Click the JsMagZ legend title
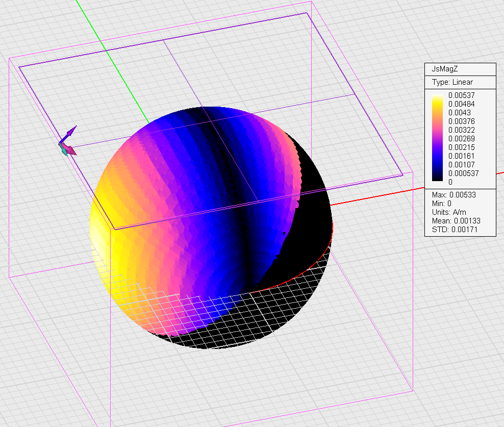The width and height of the screenshot is (504, 427). point(441,69)
